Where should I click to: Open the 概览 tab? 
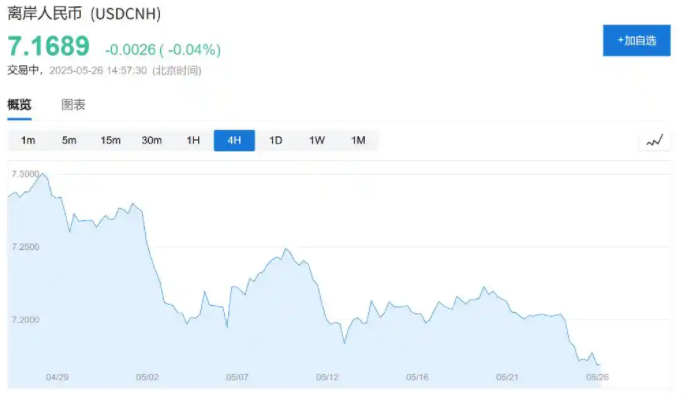tap(19, 105)
